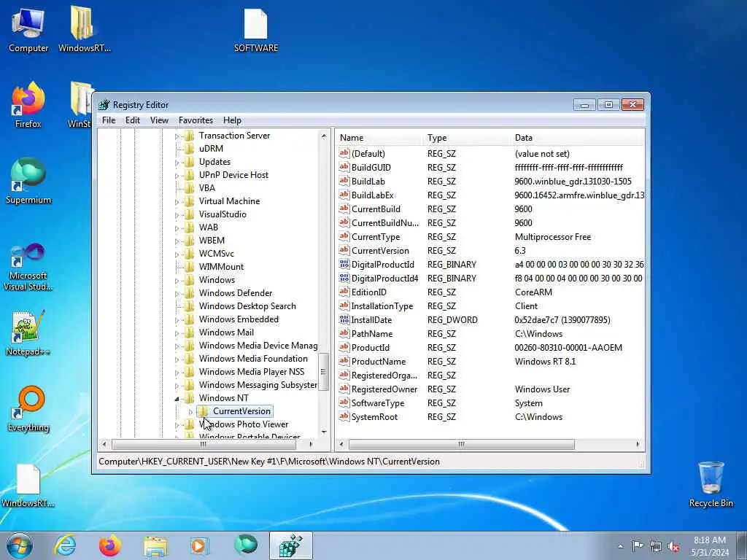
Task: Click the BuildGUID string value icon
Action: coord(344,167)
